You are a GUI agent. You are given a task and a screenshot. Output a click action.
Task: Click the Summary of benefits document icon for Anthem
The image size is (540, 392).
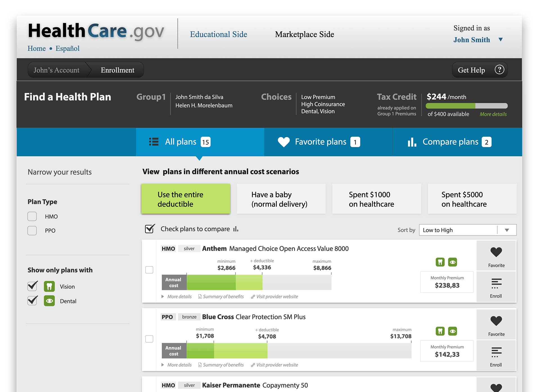(200, 296)
